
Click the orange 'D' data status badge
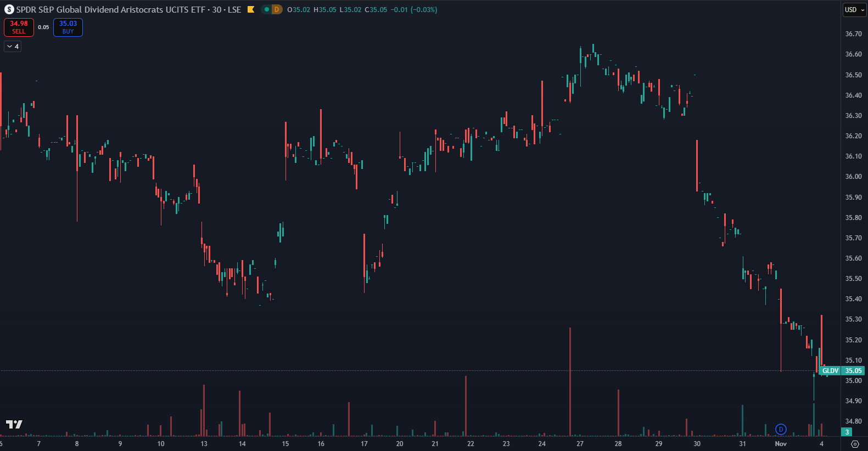click(277, 9)
